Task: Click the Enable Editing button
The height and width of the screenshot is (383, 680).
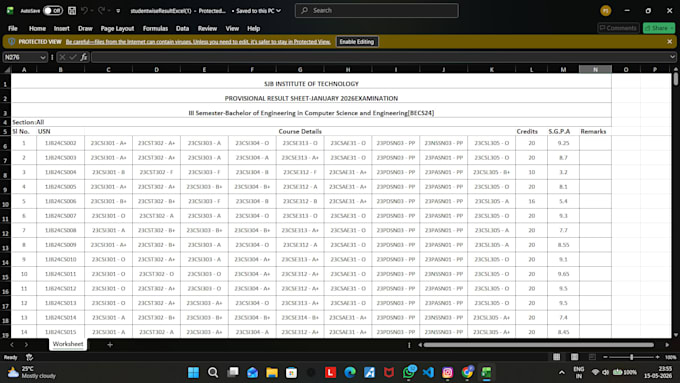Action: coord(356,42)
